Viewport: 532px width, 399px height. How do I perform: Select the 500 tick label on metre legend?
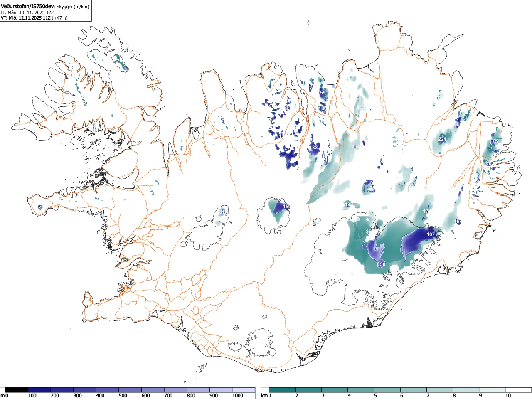(x=123, y=396)
